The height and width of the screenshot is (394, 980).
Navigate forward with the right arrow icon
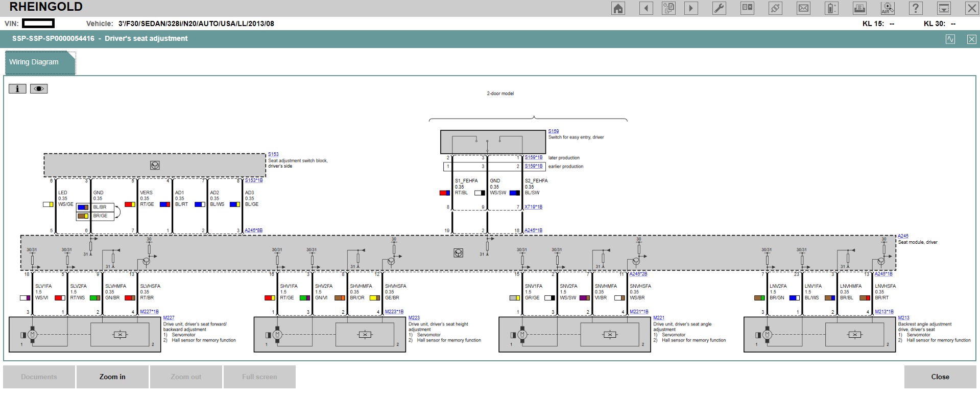click(691, 8)
